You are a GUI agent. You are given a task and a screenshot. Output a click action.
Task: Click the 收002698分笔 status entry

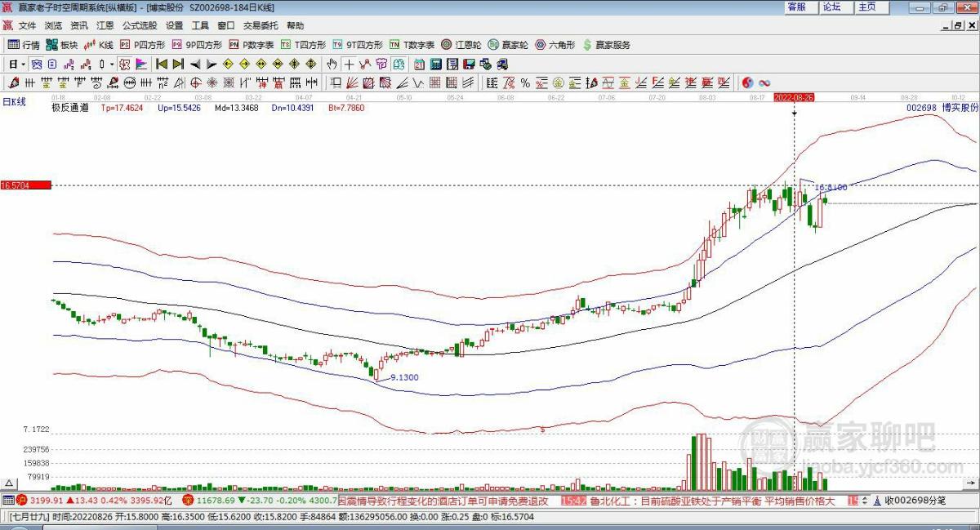[x=915, y=500]
